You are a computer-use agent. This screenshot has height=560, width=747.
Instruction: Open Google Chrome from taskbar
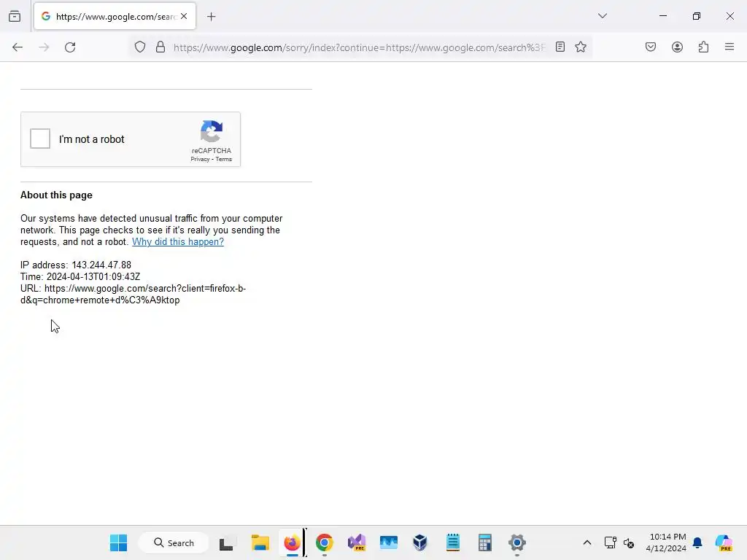[325, 542]
